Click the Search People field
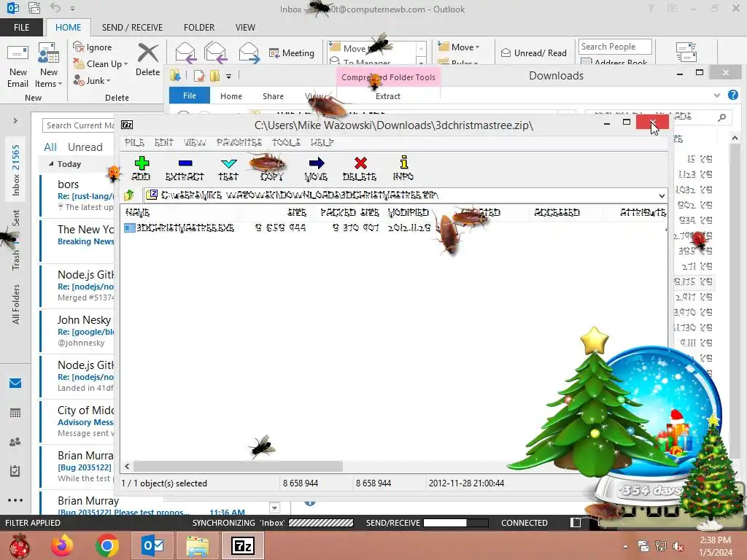This screenshot has height=560, width=747. (x=615, y=47)
